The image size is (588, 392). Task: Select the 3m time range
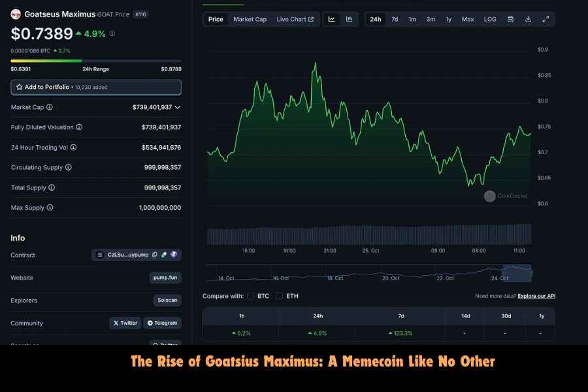coord(431,19)
